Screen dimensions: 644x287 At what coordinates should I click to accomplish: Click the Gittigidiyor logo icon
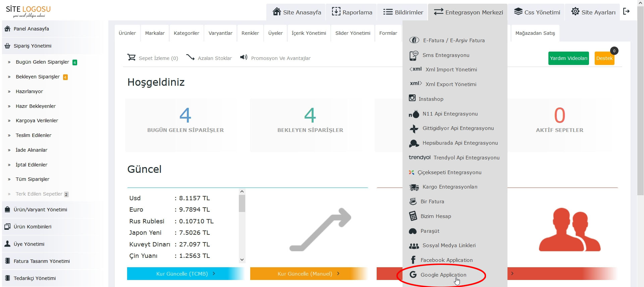tap(414, 129)
